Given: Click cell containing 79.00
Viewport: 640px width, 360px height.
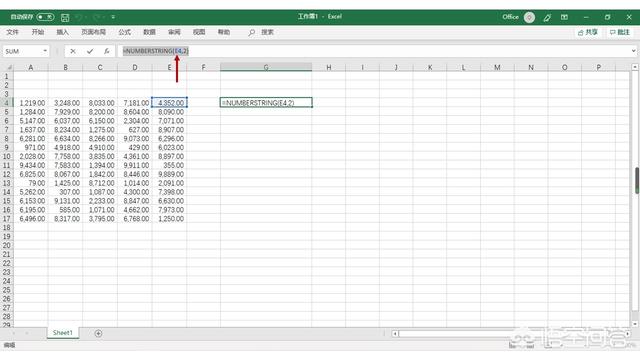Looking at the screenshot, I should click(31, 183).
